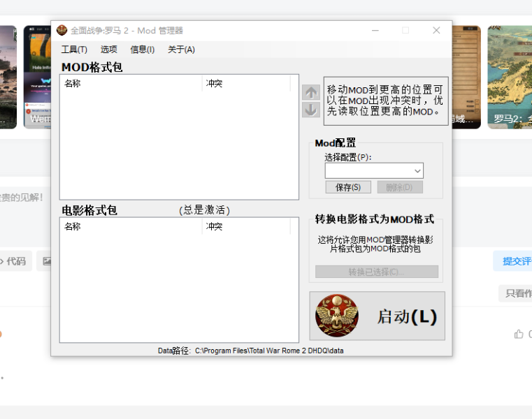532x419 pixels.
Task: Open the 信息(I) menu
Action: coord(143,50)
